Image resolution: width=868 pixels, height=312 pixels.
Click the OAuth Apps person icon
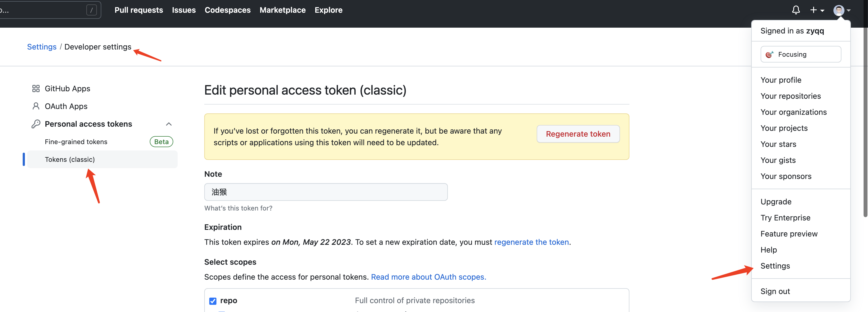[36, 106]
